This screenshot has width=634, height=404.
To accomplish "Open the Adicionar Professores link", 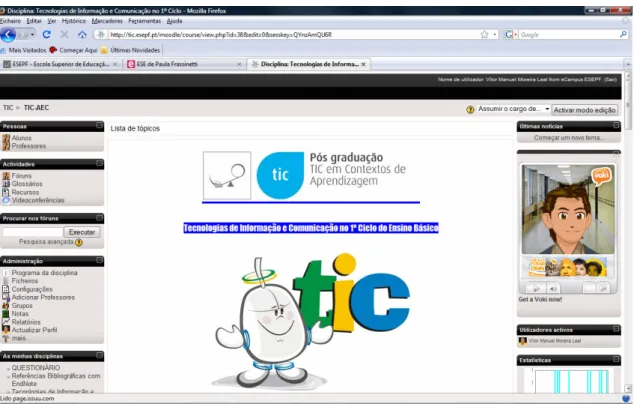I will click(x=43, y=297).
